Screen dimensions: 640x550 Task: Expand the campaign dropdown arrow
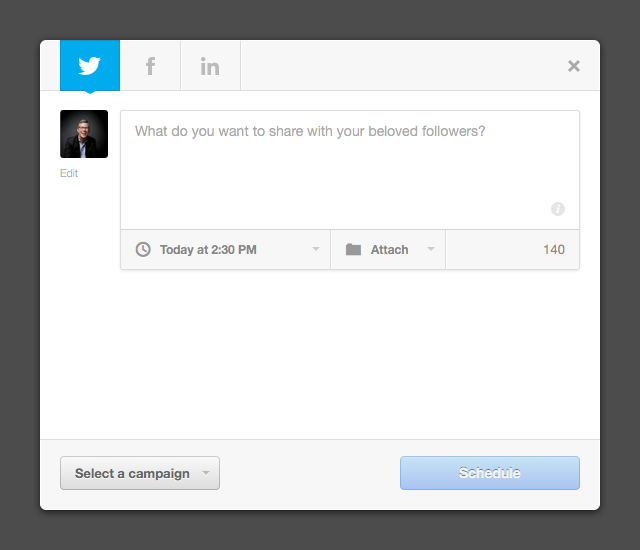click(206, 473)
